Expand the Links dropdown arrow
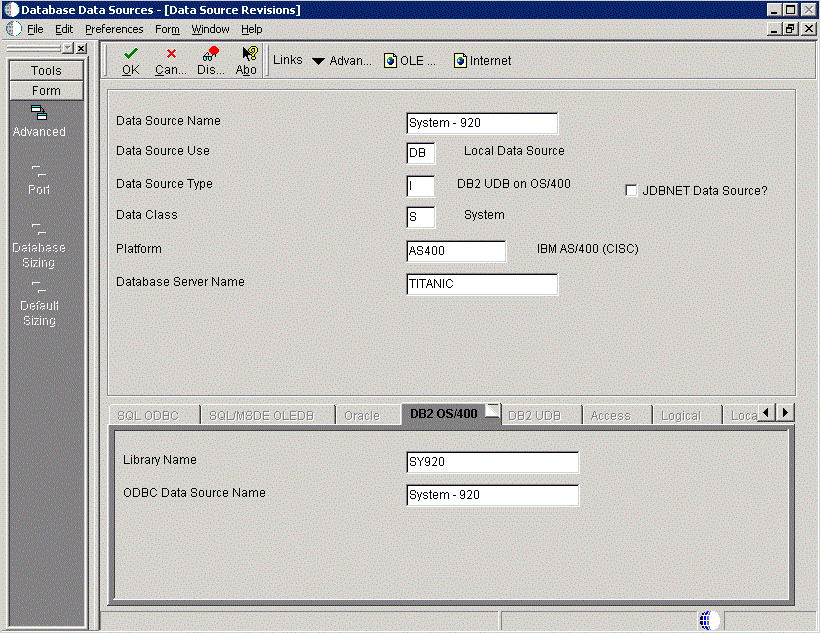 coord(318,61)
